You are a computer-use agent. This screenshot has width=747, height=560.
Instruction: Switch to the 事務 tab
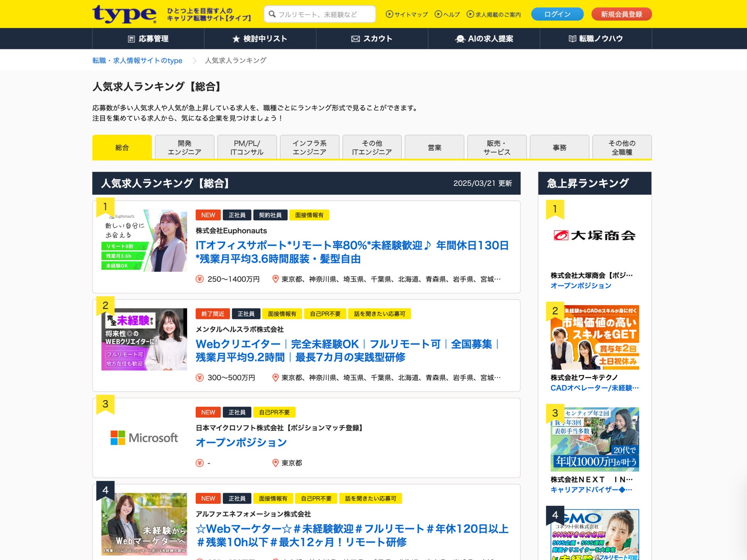559,147
